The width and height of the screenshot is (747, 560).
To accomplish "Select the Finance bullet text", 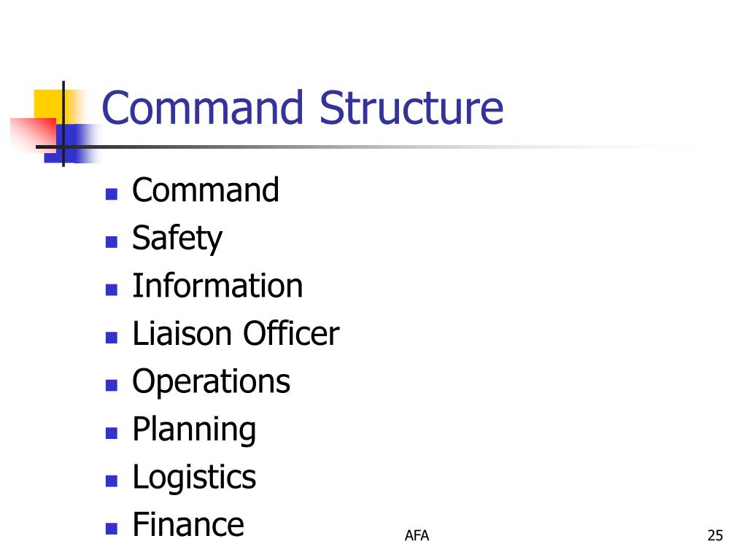I will click(x=188, y=524).
